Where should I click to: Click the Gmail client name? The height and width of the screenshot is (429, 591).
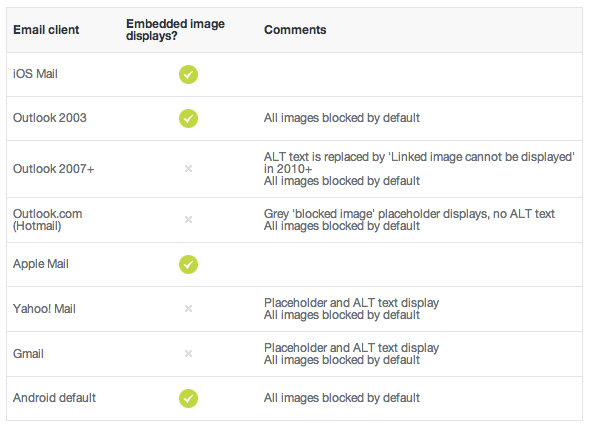point(28,354)
